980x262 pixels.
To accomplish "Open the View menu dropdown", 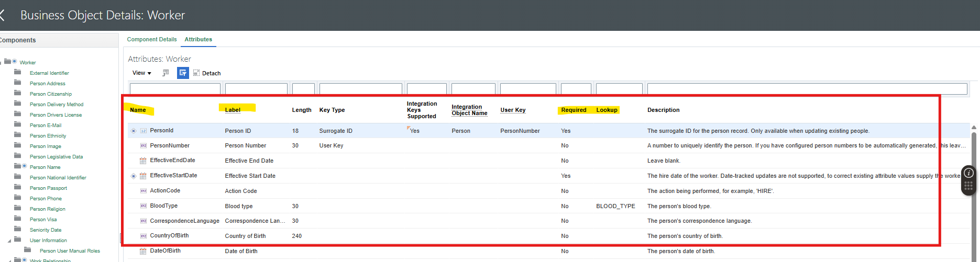I will pos(142,73).
